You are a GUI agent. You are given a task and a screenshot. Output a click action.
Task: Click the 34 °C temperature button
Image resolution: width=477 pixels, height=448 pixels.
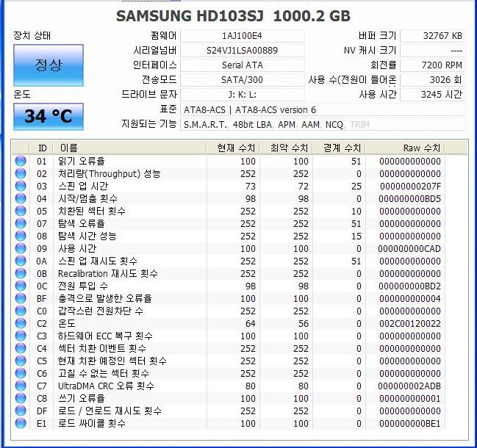[49, 117]
